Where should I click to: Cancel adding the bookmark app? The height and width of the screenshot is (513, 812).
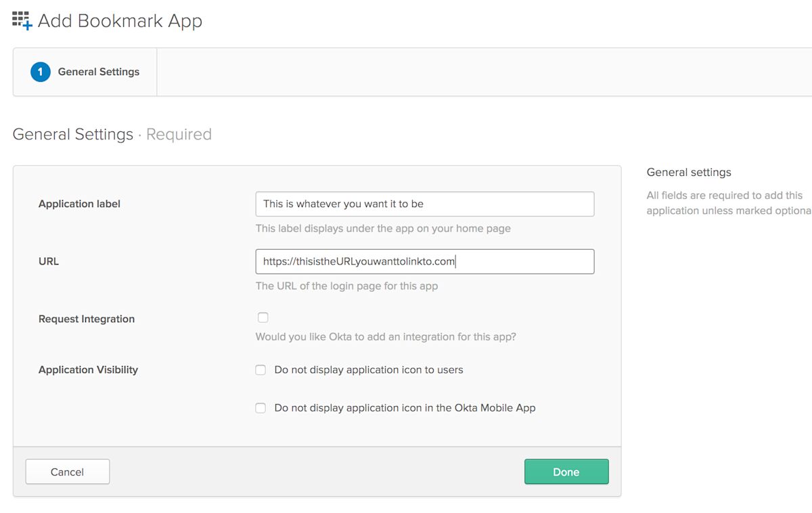coord(68,472)
